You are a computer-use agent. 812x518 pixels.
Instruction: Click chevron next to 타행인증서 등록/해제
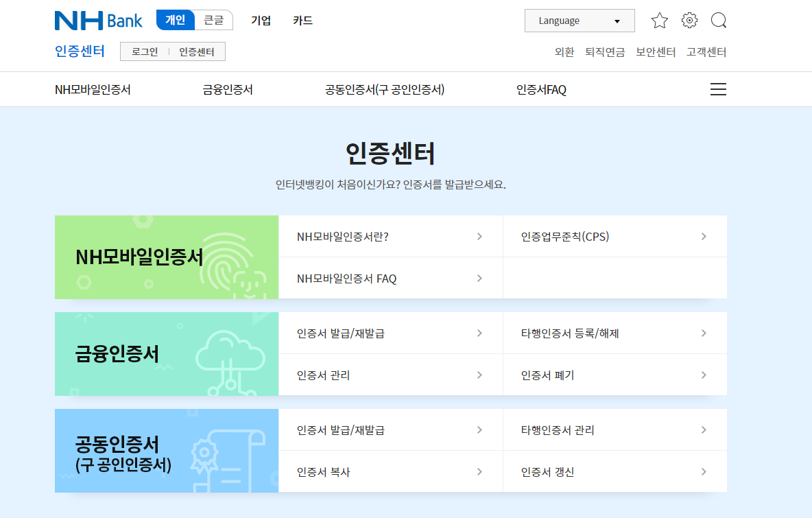coord(704,333)
